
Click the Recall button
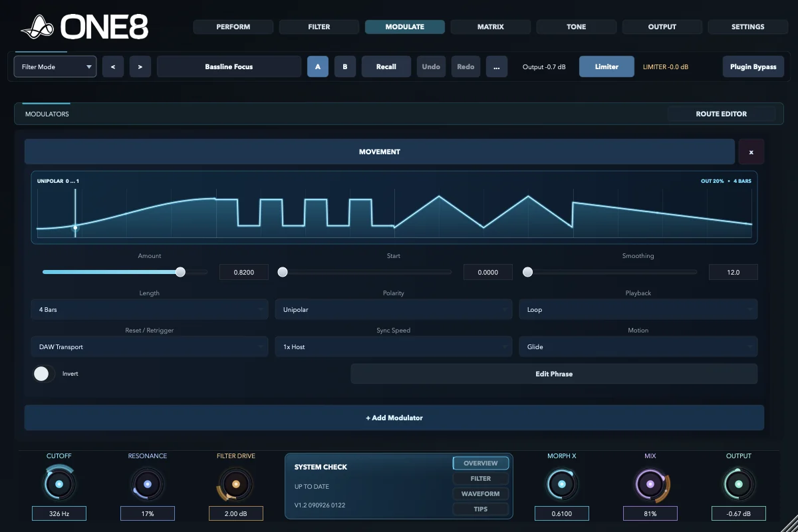(x=386, y=66)
